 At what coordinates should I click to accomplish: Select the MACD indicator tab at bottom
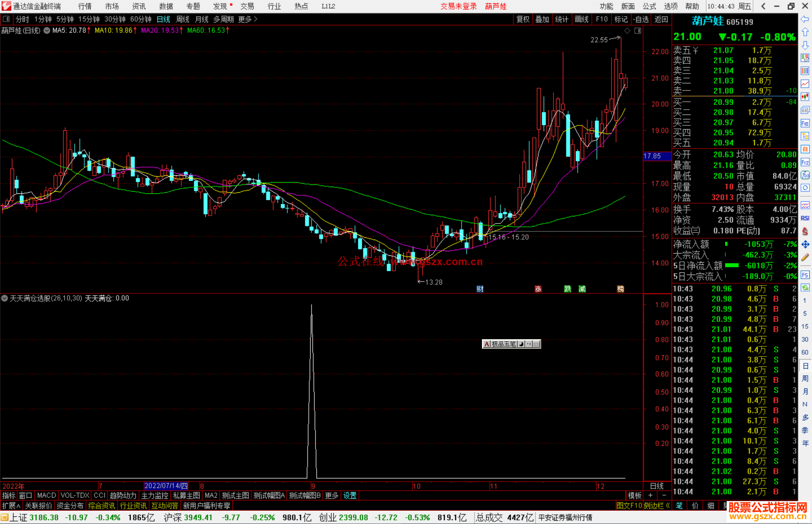coord(46,495)
